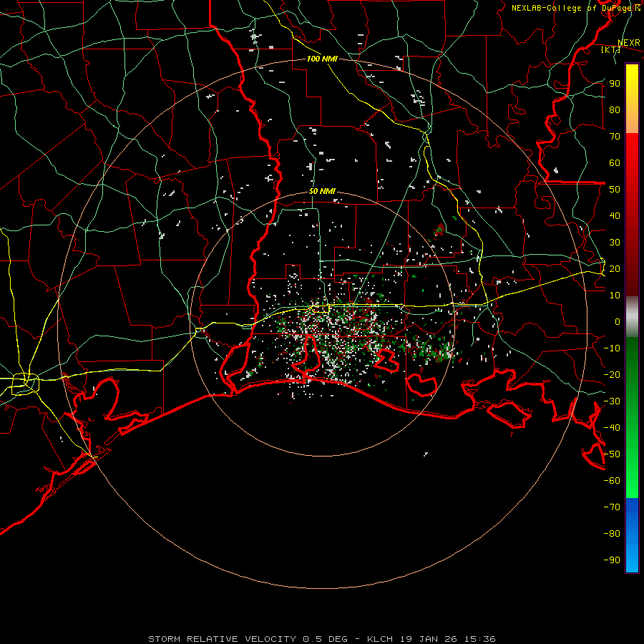Click the "50 NMI" range ring label
The width and height of the screenshot is (644, 644).
[322, 191]
